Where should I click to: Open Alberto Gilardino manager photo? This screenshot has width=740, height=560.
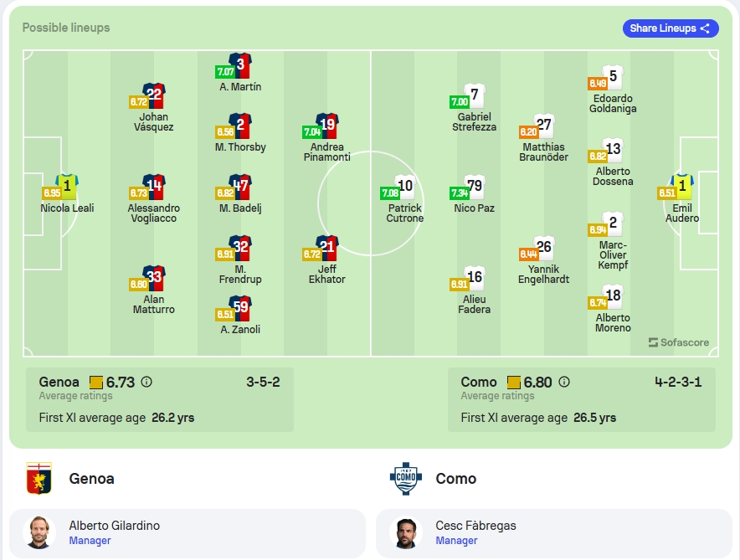(x=39, y=532)
